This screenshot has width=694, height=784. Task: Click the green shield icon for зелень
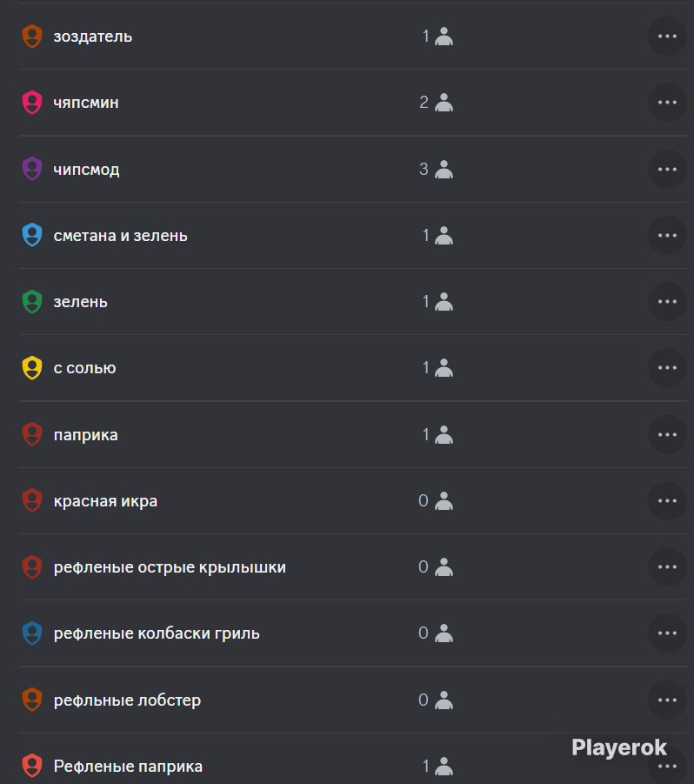[x=32, y=301]
